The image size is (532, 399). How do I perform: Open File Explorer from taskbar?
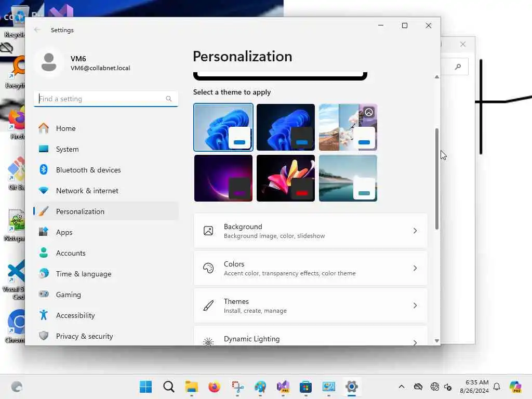[x=191, y=387]
